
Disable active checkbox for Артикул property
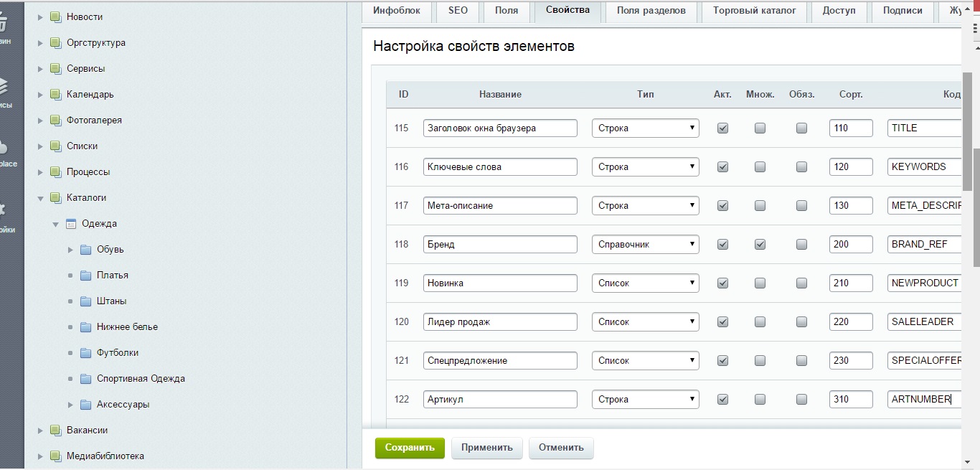pos(722,400)
